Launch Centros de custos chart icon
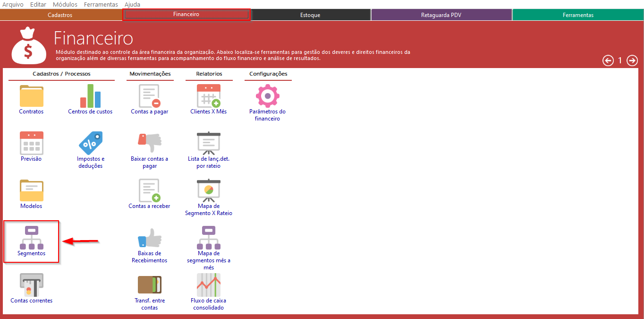 point(90,96)
